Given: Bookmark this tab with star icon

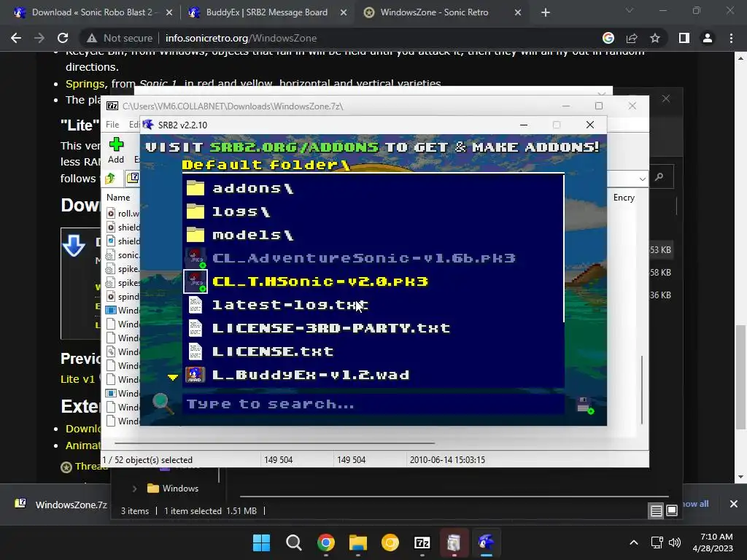Looking at the screenshot, I should 655,38.
